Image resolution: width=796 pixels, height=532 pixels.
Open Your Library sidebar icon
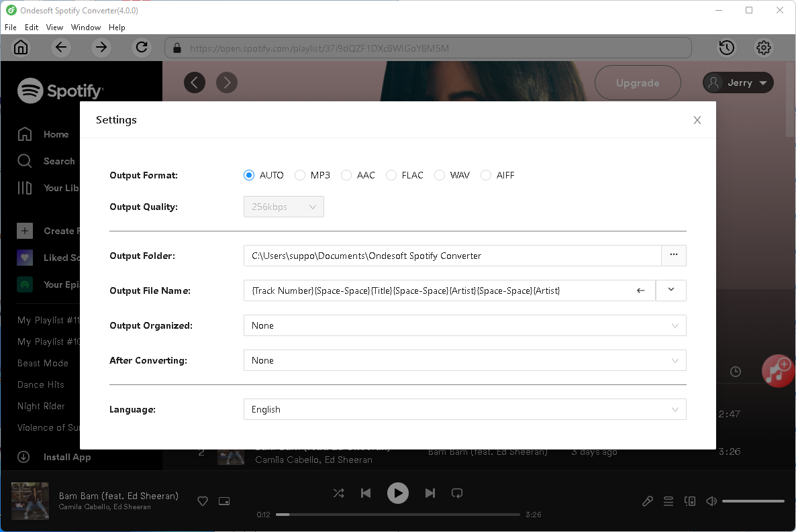tap(24, 188)
